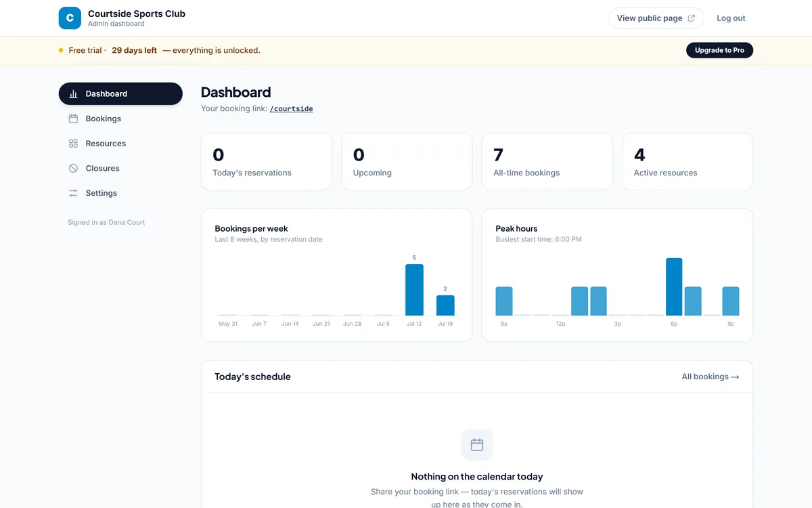Click the 'Jun 28' axis label
812x508 pixels.
pyautogui.click(x=352, y=324)
